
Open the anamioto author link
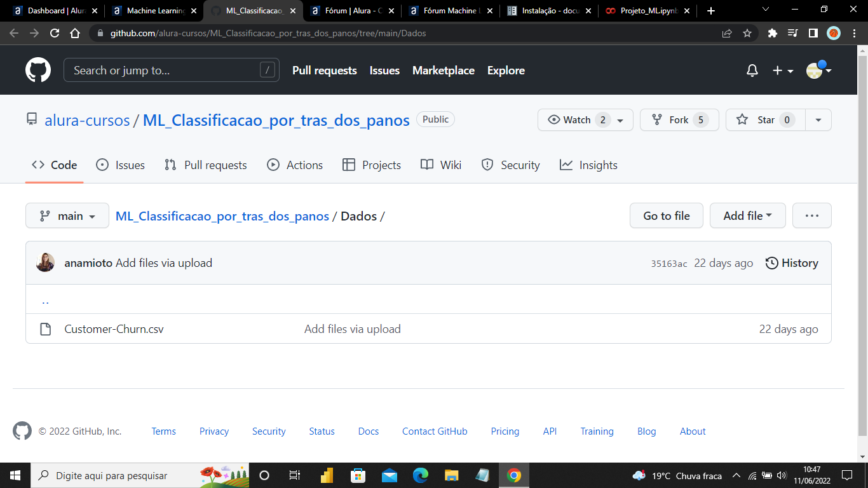point(88,263)
